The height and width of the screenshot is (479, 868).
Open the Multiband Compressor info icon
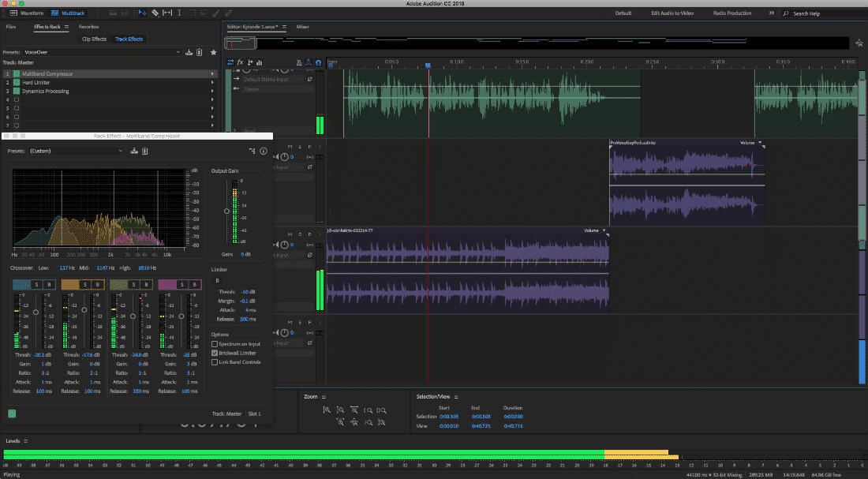coord(264,151)
